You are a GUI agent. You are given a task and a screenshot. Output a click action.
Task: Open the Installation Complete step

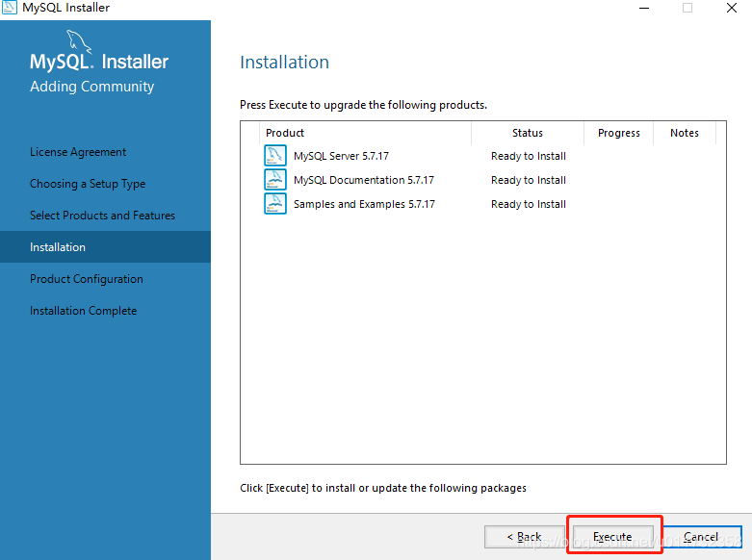point(83,311)
